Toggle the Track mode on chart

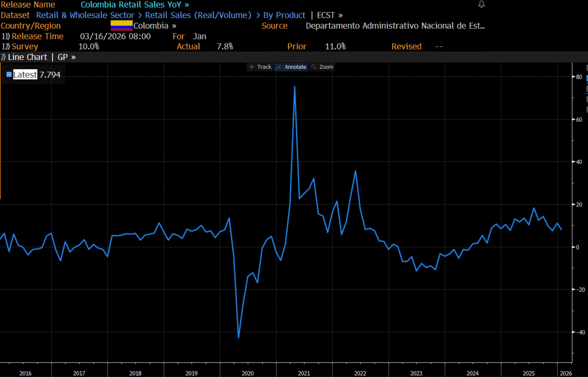264,67
